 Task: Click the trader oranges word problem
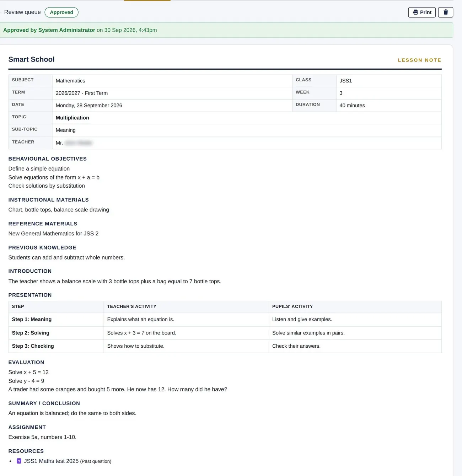point(118,389)
